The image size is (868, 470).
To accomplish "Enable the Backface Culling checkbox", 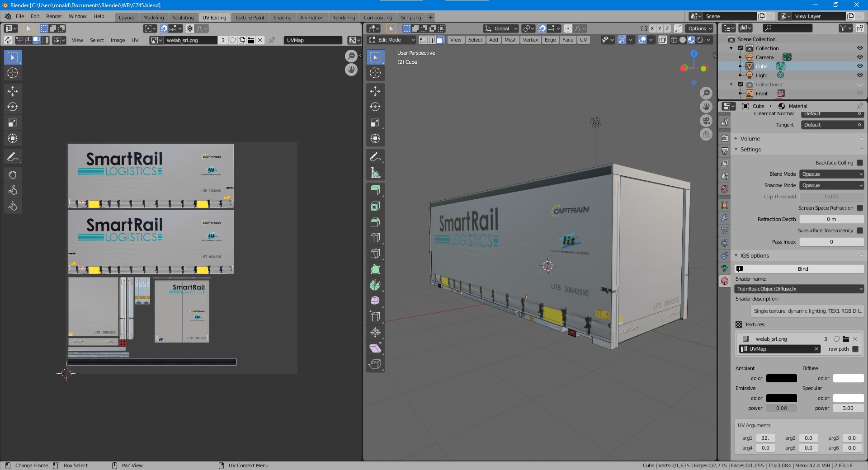I will click(859, 163).
